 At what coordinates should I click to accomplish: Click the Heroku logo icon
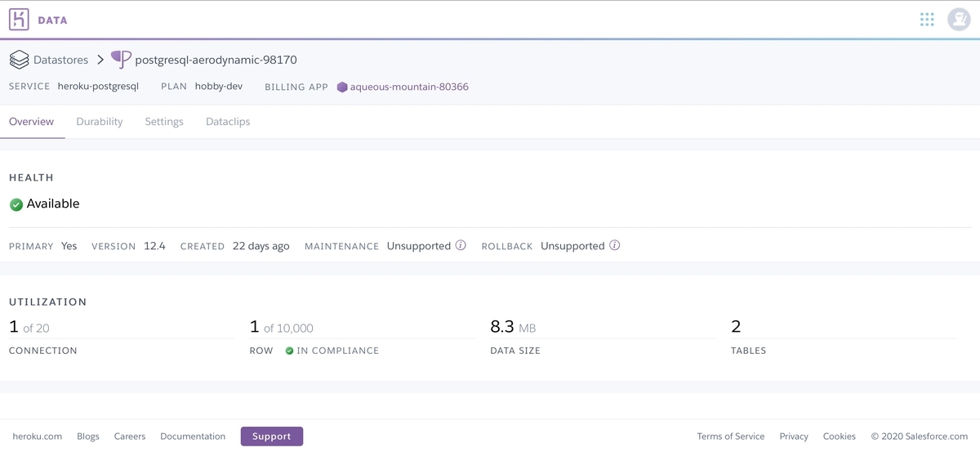point(19,20)
